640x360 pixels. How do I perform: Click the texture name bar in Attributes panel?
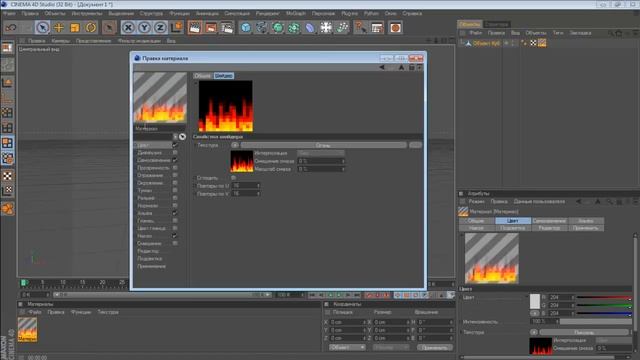584,332
